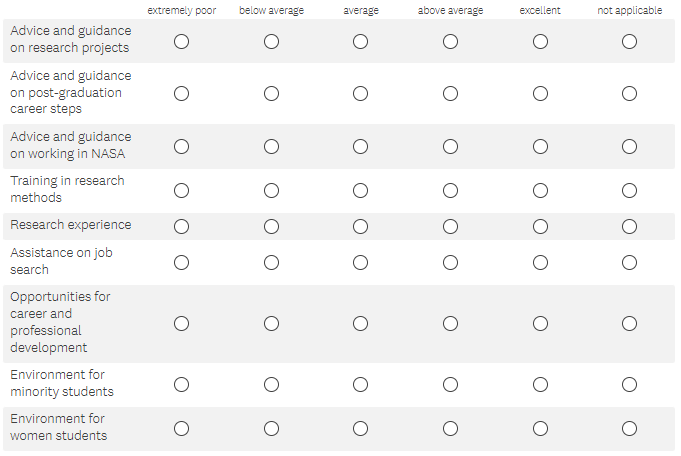Rate training in research methods excellent
681x456 pixels.
pos(540,190)
